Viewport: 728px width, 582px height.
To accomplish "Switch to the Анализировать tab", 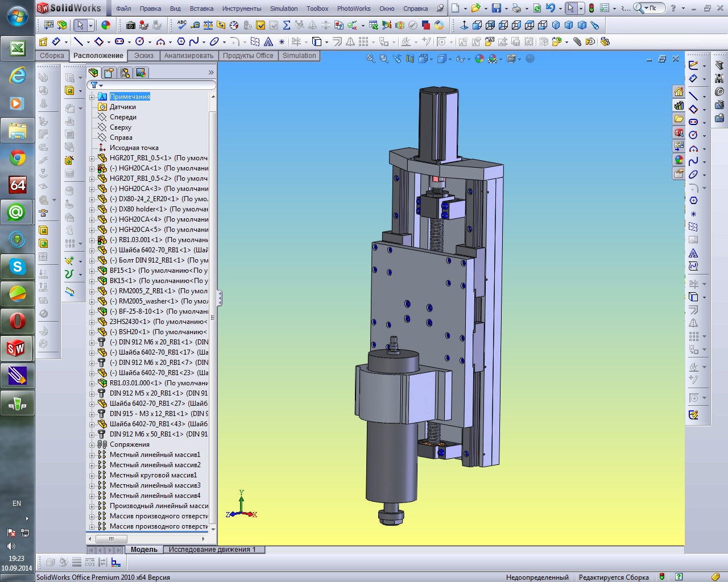I will pos(189,56).
